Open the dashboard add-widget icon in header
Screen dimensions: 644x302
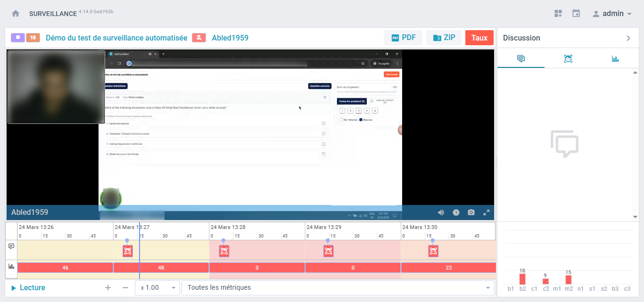point(558,14)
